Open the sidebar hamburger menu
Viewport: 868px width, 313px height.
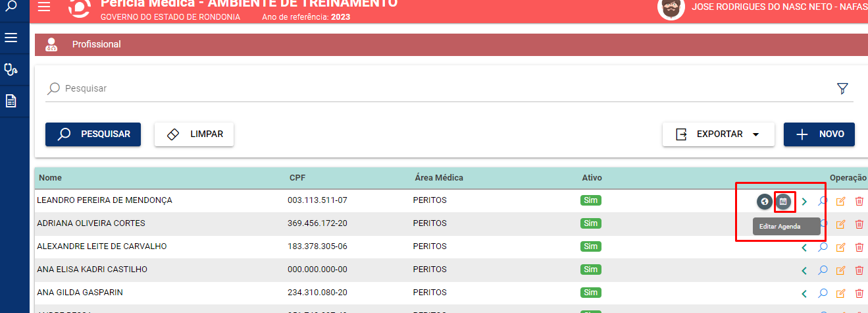pos(11,38)
